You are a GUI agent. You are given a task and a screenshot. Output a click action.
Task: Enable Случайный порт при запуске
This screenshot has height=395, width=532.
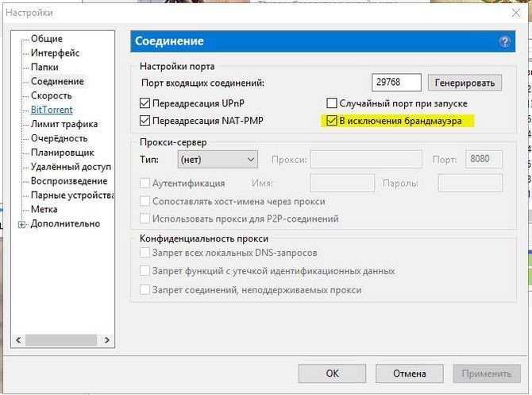(331, 103)
